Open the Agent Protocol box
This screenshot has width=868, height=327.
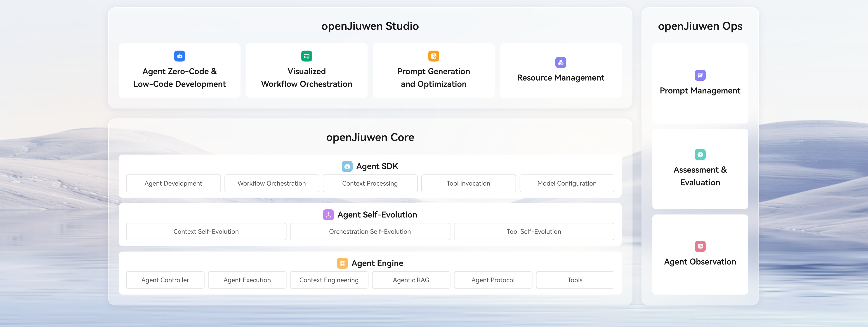(x=493, y=280)
